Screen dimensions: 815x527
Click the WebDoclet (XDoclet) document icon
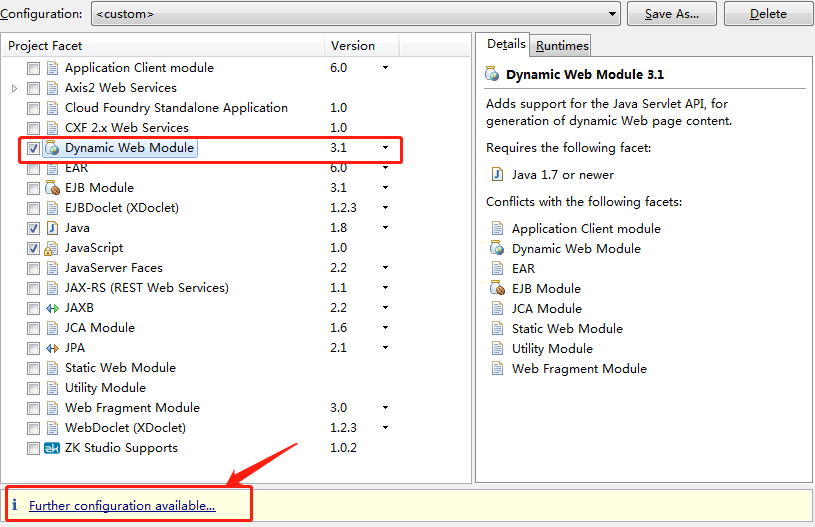pyautogui.click(x=52, y=428)
